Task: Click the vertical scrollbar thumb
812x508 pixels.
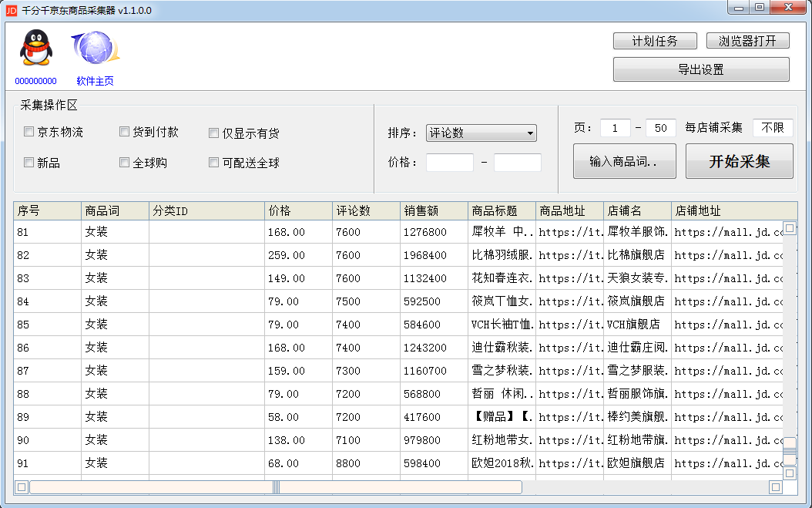Action: click(x=790, y=451)
